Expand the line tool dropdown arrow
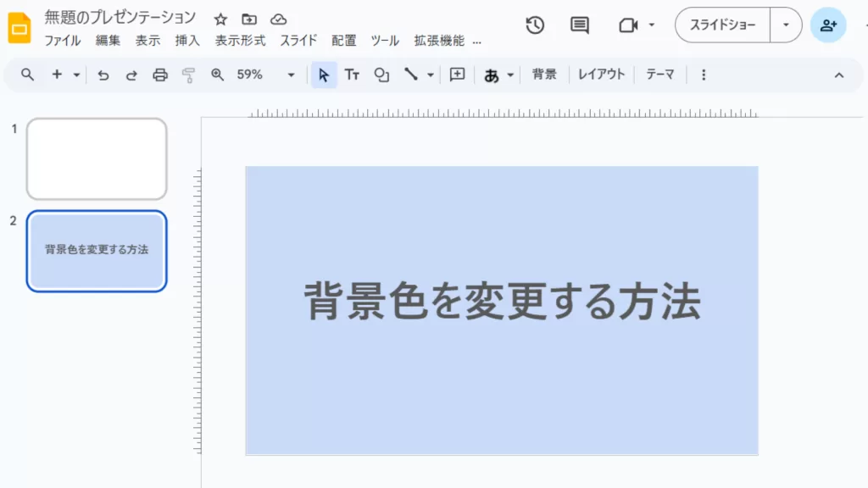 coord(431,75)
